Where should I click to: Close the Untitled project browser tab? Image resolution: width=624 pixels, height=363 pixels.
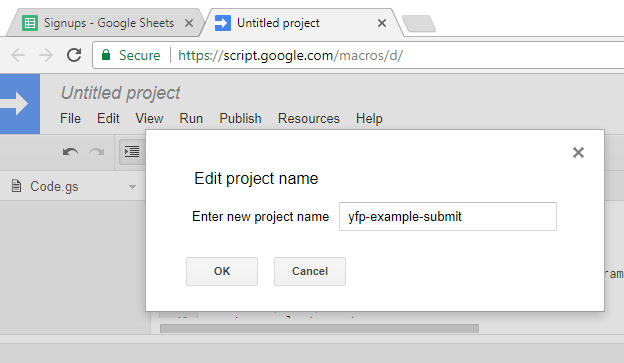coord(382,23)
